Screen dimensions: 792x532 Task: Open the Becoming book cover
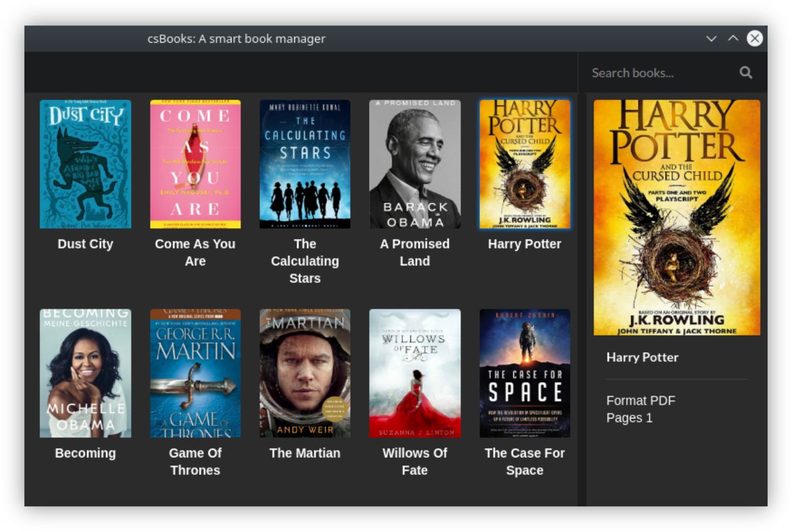click(85, 372)
